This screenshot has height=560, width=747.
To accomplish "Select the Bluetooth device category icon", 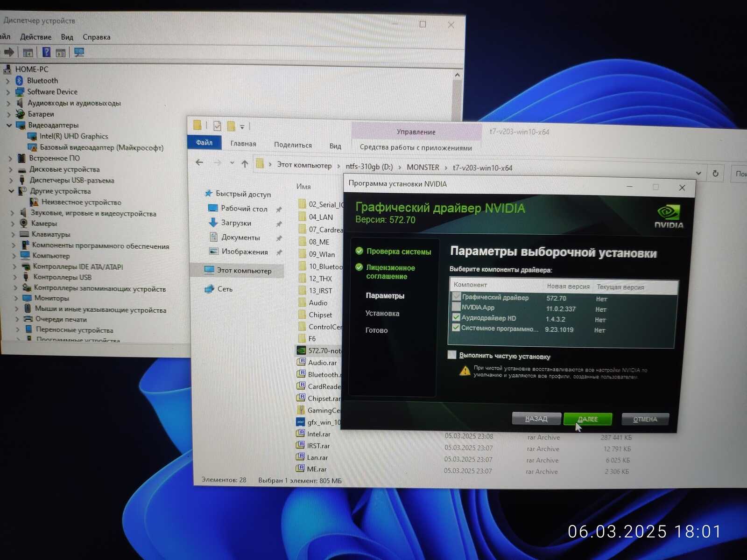I will [x=20, y=81].
